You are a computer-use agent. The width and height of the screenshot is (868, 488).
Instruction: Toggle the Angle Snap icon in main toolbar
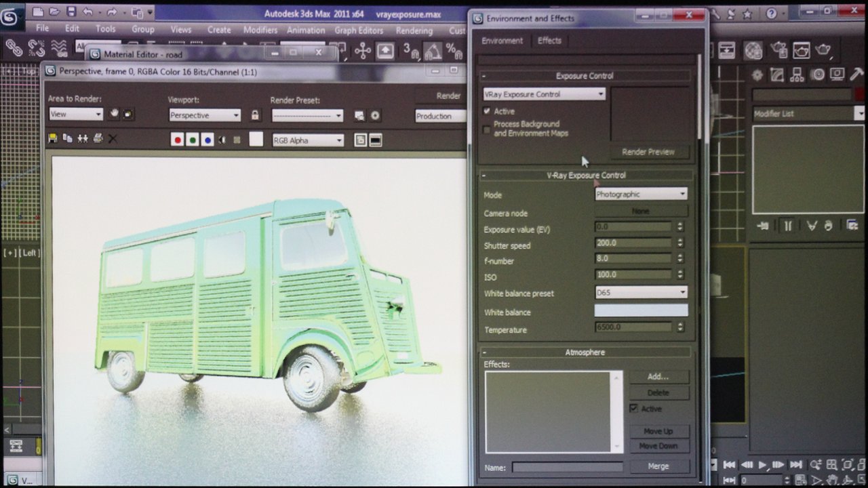[432, 51]
